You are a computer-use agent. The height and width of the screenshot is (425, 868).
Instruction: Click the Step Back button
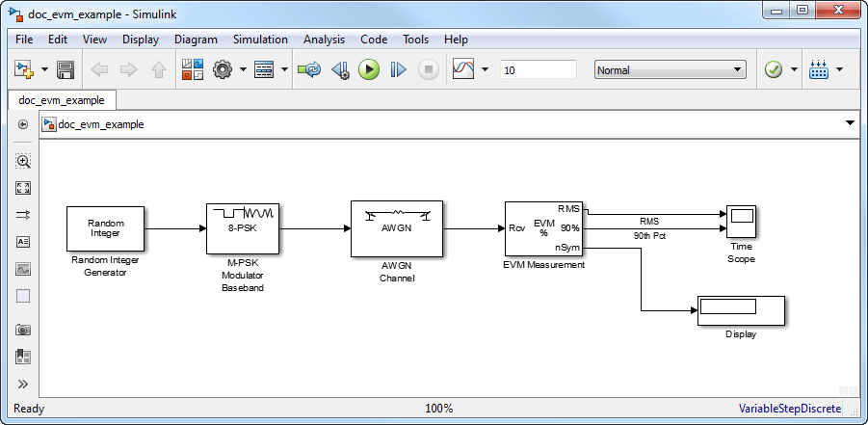pos(340,69)
